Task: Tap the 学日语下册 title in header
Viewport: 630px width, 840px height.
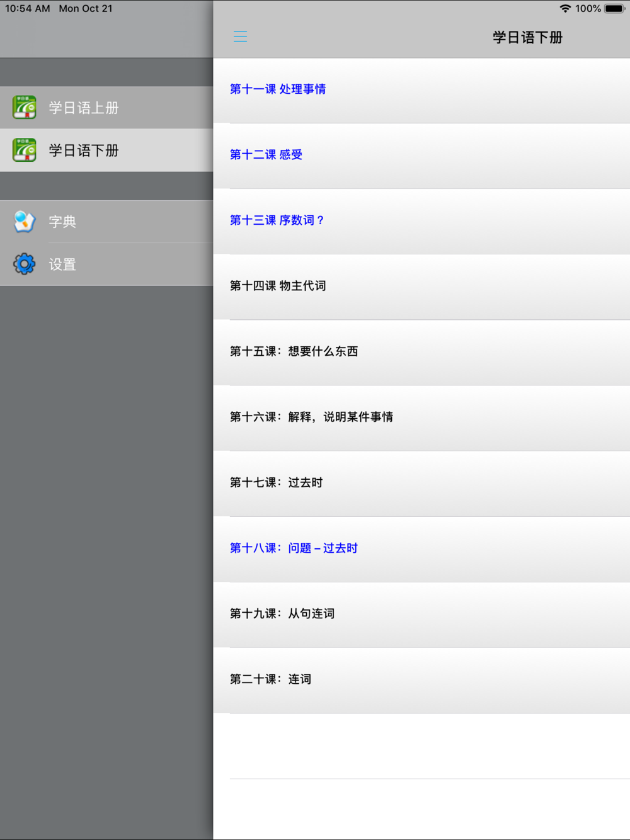Action: 527,37
